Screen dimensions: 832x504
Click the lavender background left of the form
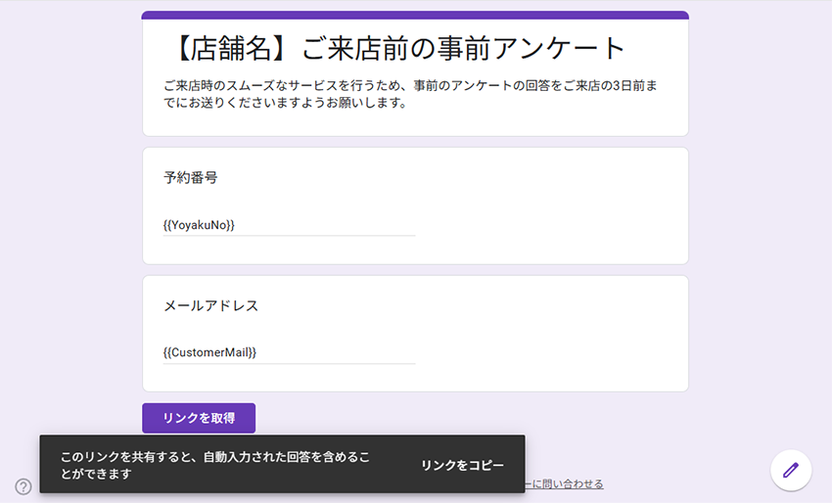tap(69, 245)
